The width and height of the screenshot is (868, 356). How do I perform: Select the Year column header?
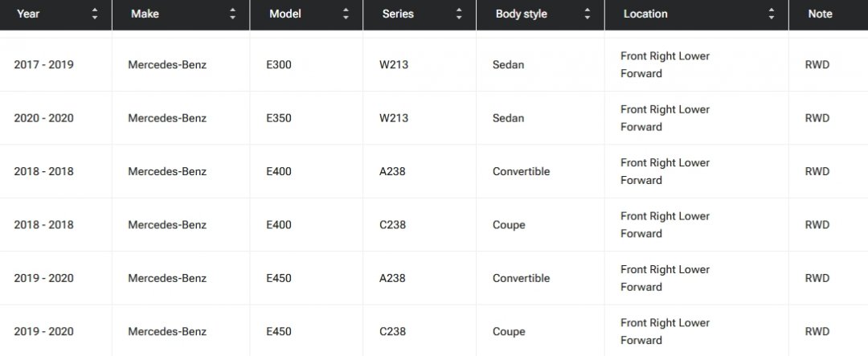(28, 14)
